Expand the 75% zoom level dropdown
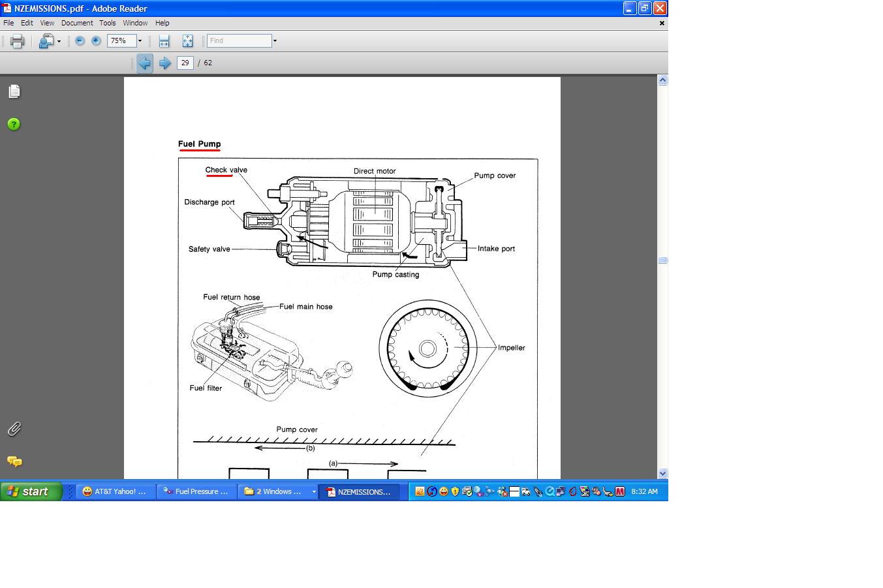Screen dimensions: 883x588 (x=140, y=40)
